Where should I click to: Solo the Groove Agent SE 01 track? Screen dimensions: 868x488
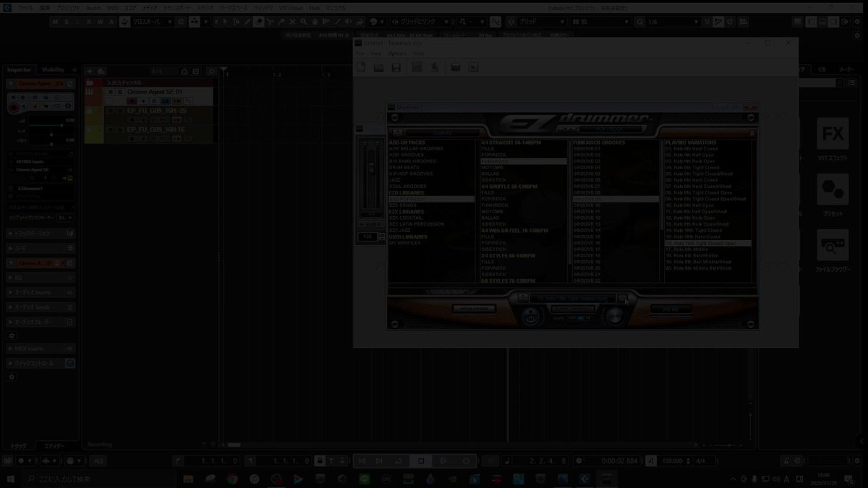point(119,93)
